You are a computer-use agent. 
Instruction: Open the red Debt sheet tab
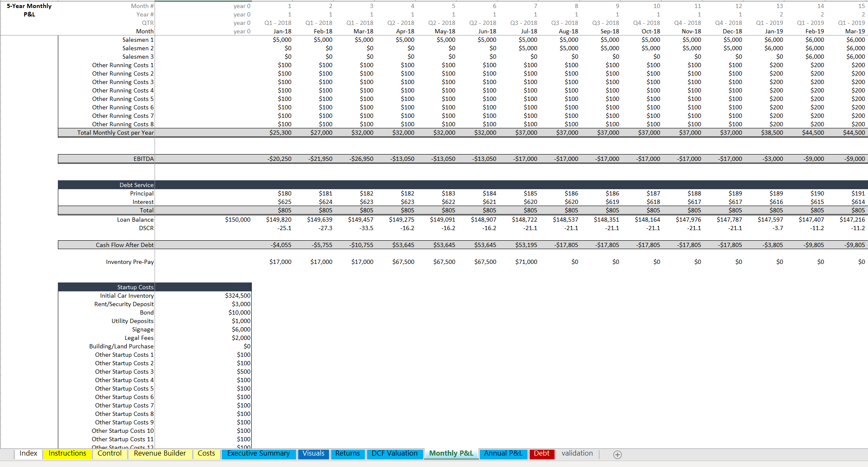point(541,453)
